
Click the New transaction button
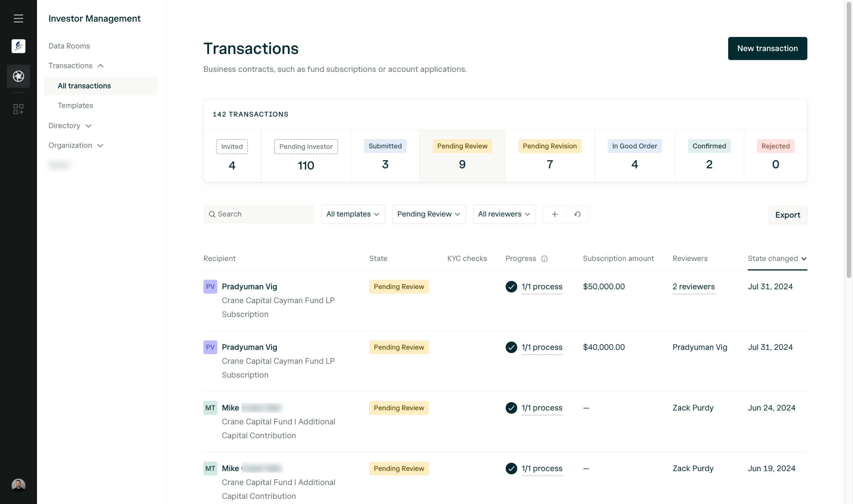[767, 49]
